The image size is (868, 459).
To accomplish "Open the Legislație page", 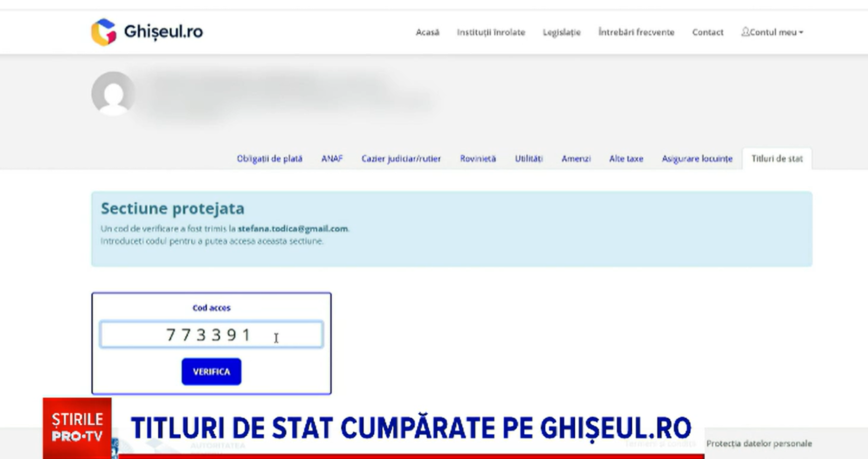I will (561, 32).
